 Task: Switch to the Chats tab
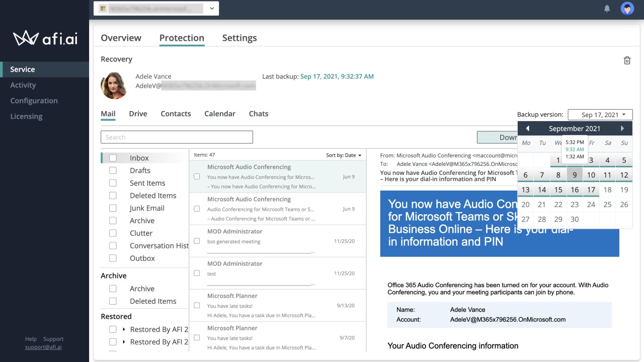pos(259,114)
